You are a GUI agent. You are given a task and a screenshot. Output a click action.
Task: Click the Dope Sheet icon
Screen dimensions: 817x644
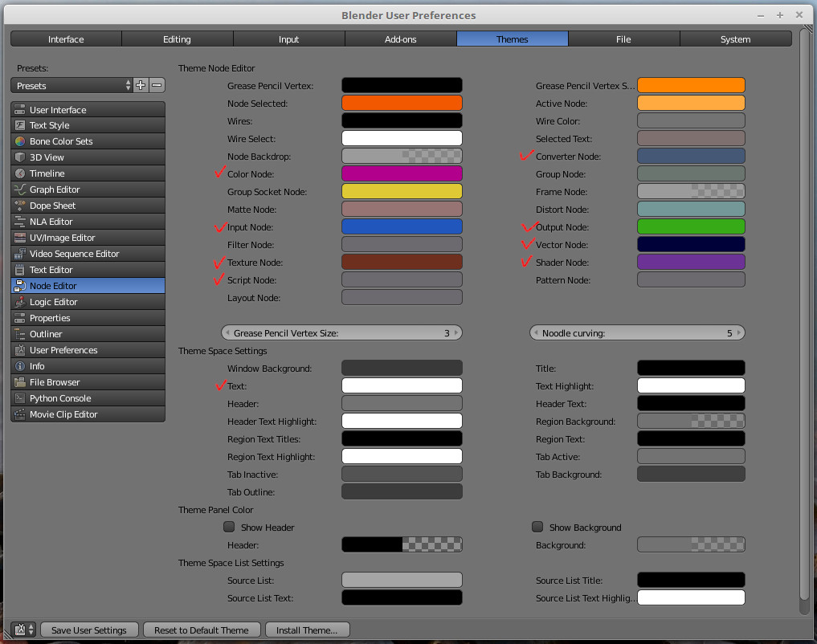20,206
